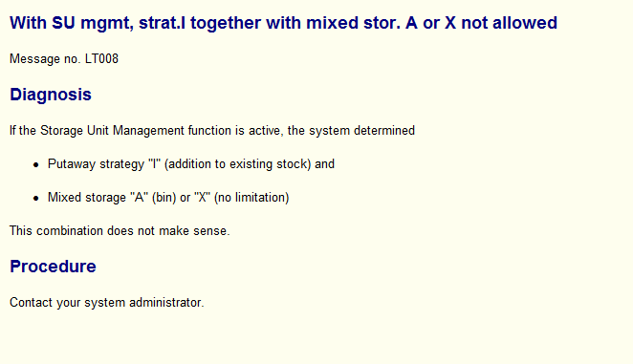Click "mixed stor." in the title
The image size is (633, 364).
point(353,23)
